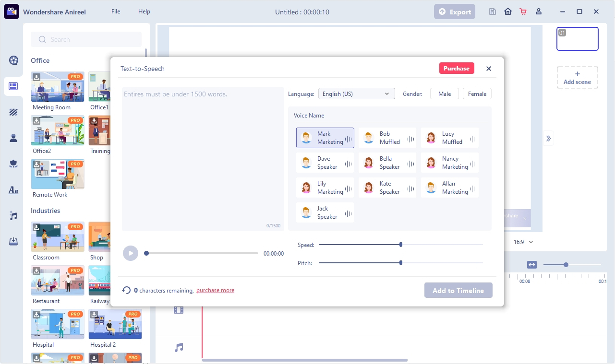Play the text-to-speech preview

point(131,253)
